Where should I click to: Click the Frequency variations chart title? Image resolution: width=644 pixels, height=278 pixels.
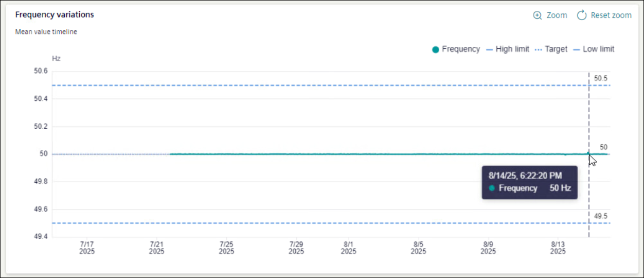coord(55,14)
